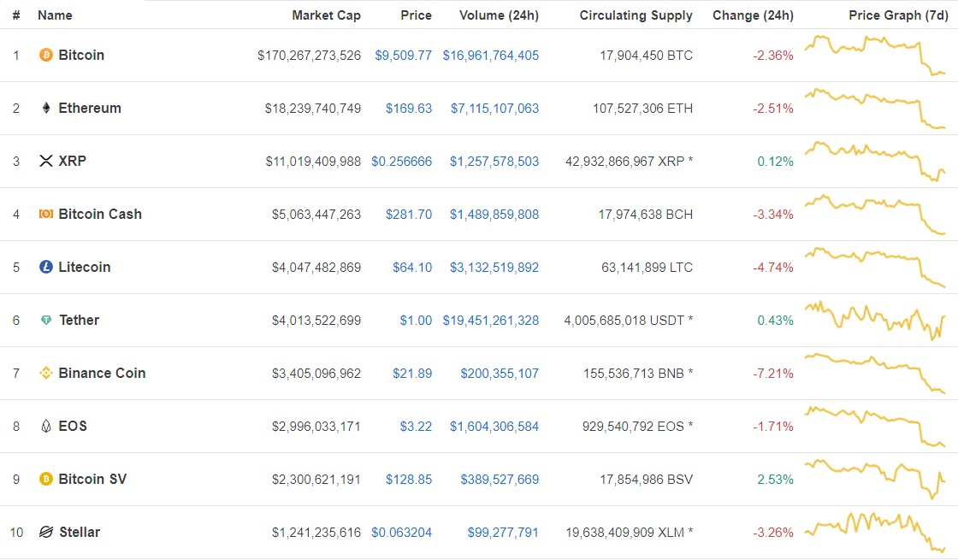Image resolution: width=958 pixels, height=560 pixels.
Task: Open the Stellar name link
Action: [80, 532]
